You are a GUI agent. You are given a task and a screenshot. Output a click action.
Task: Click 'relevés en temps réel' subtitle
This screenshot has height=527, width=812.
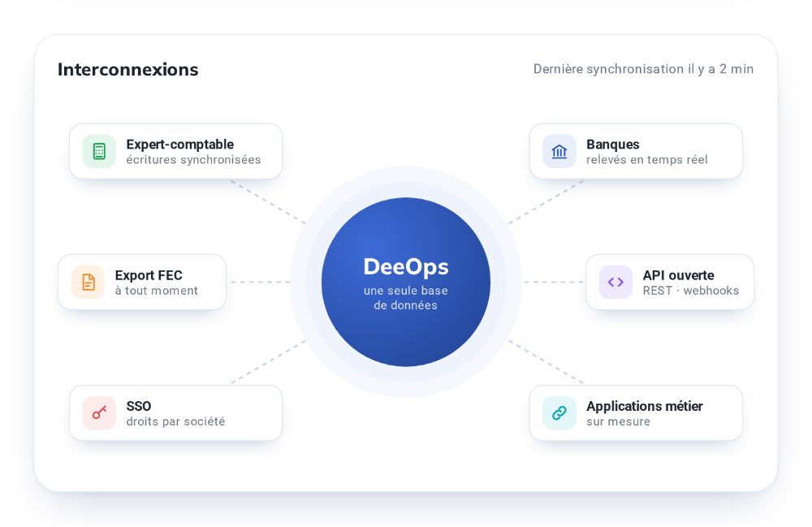647,160
